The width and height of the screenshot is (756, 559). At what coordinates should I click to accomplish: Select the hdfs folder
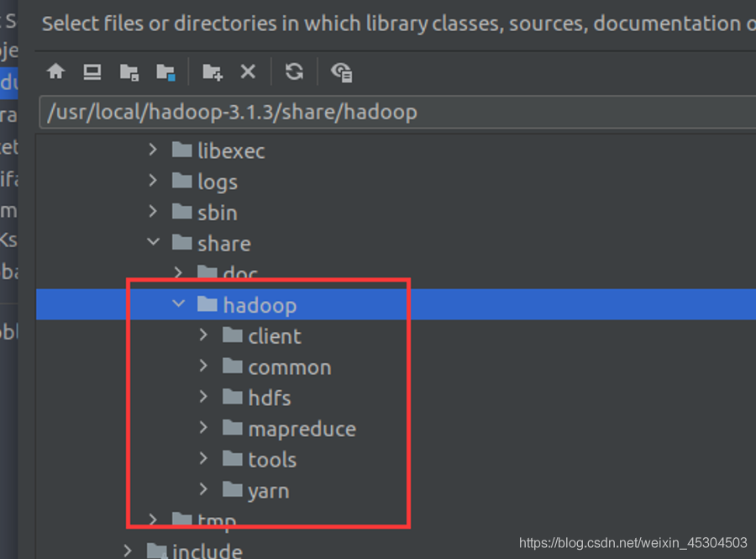click(x=396, y=398)
